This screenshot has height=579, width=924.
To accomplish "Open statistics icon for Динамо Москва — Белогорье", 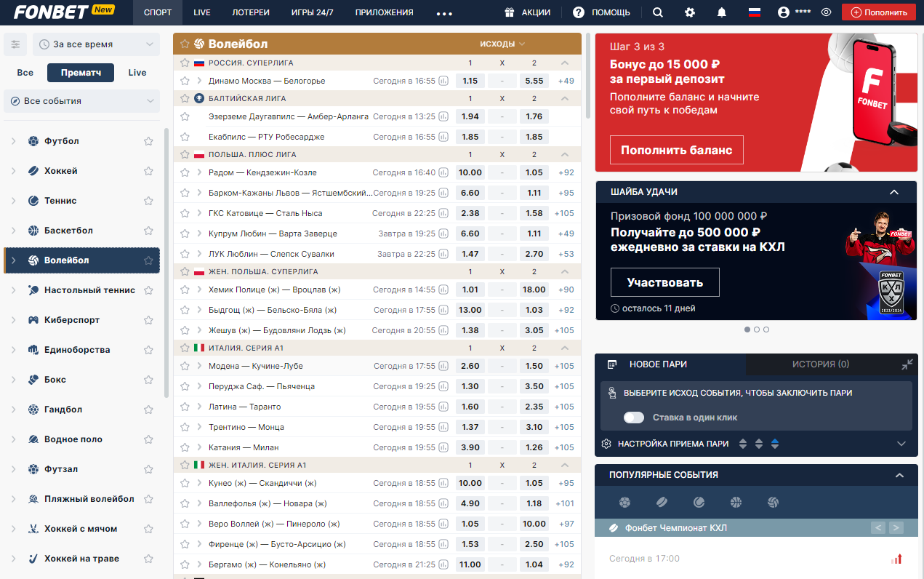I will click(x=443, y=81).
